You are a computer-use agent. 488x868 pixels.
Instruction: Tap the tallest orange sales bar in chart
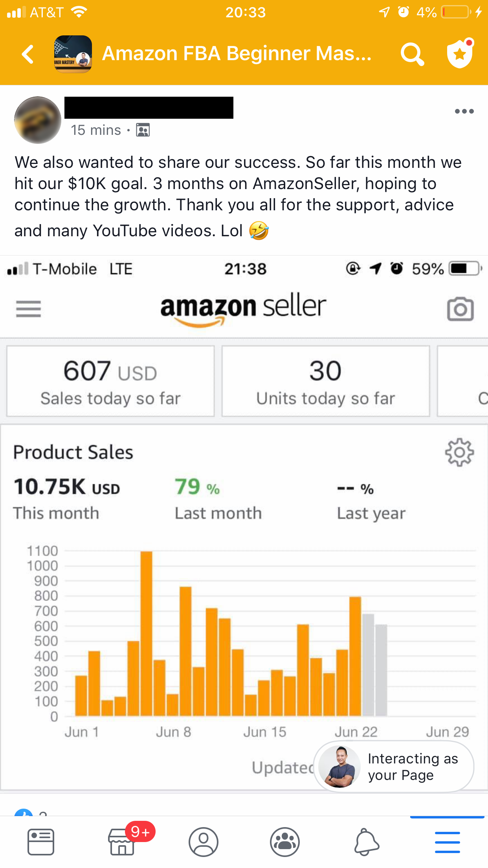click(146, 633)
